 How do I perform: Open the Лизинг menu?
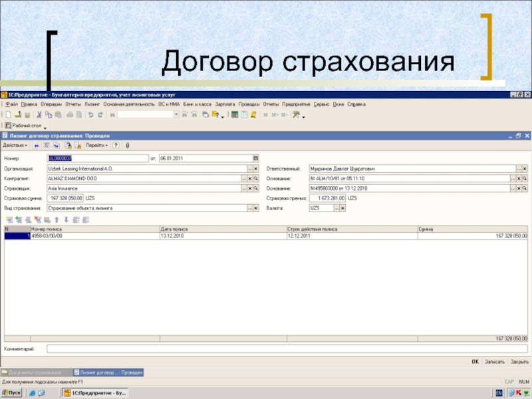(92, 104)
